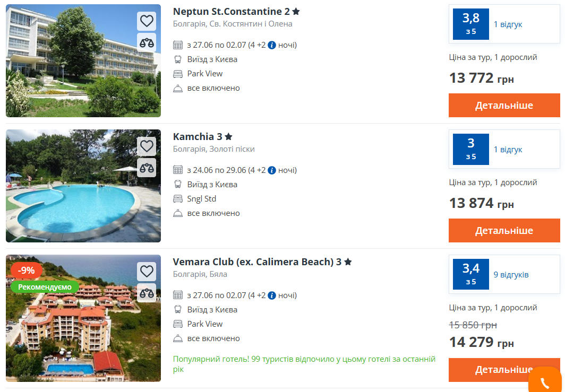Toggle favorite heart on Vemara Club card
Image resolution: width=565 pixels, height=392 pixels.
pyautogui.click(x=147, y=271)
